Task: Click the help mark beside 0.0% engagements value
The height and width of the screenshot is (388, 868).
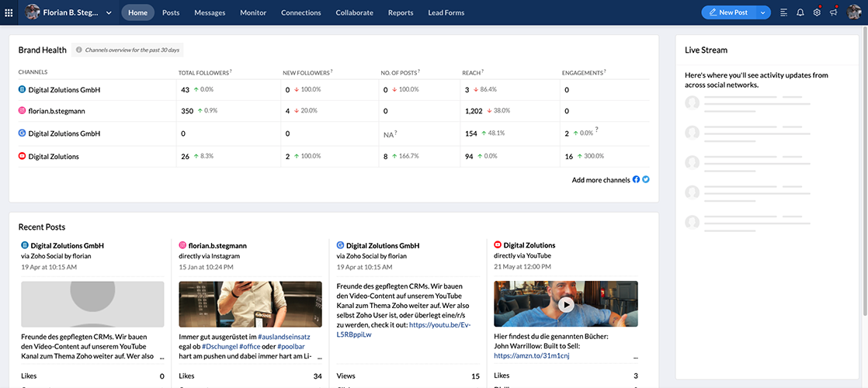Action: tap(597, 130)
